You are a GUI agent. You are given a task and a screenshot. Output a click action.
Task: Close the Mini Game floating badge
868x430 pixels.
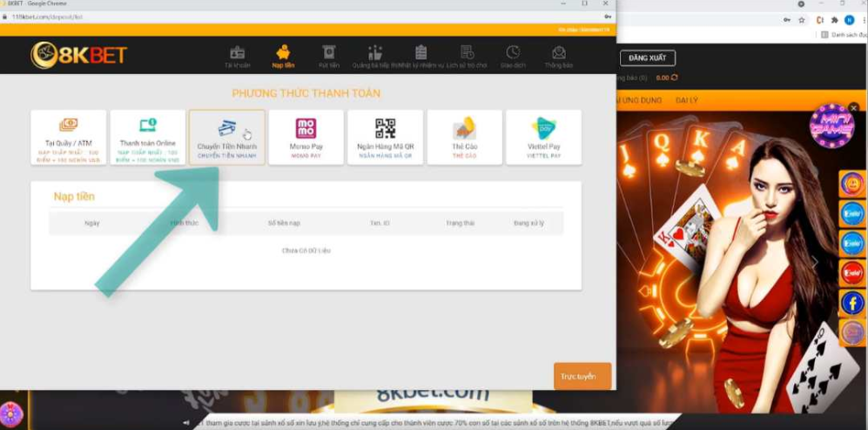[852, 109]
